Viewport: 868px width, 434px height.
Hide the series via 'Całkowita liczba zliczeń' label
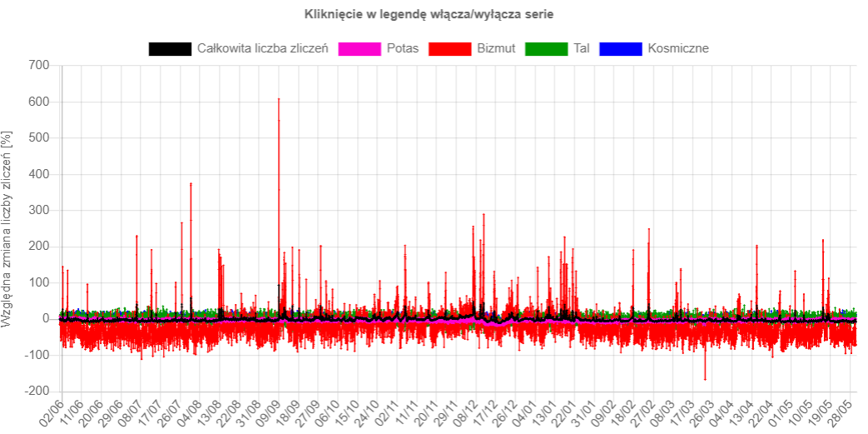tap(263, 48)
